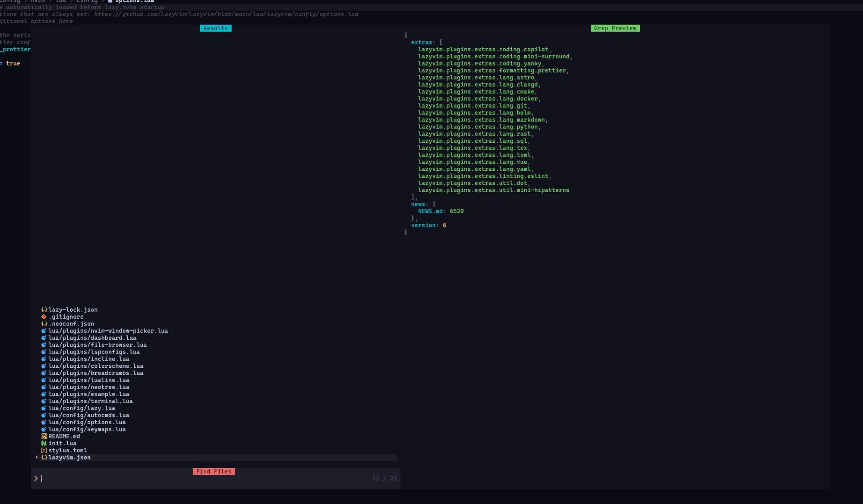
Task: Choose lua/config/autocmds.lua entry
Action: pos(89,415)
